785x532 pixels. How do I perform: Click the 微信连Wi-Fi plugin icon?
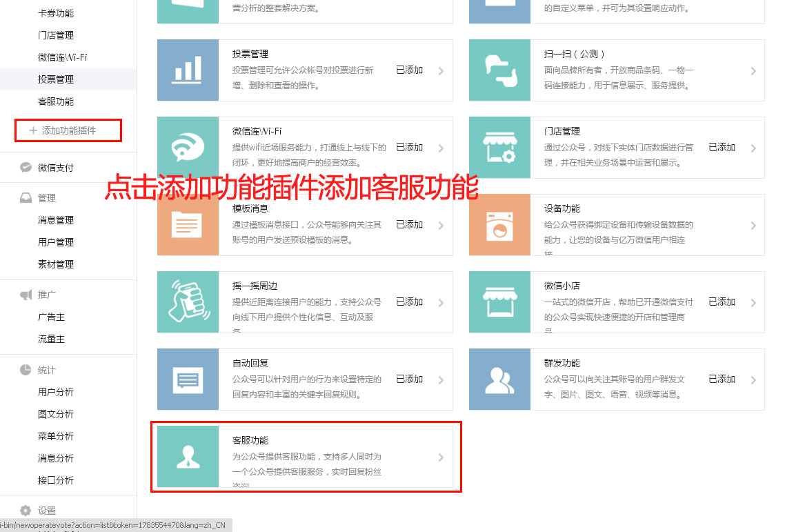[x=188, y=148]
